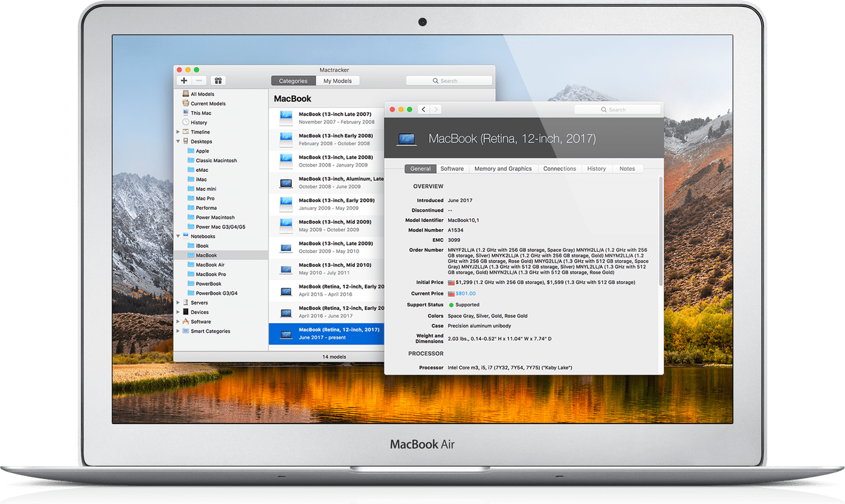845x504 pixels.
Task: Click the Servers icon in sidebar
Action: click(x=185, y=303)
